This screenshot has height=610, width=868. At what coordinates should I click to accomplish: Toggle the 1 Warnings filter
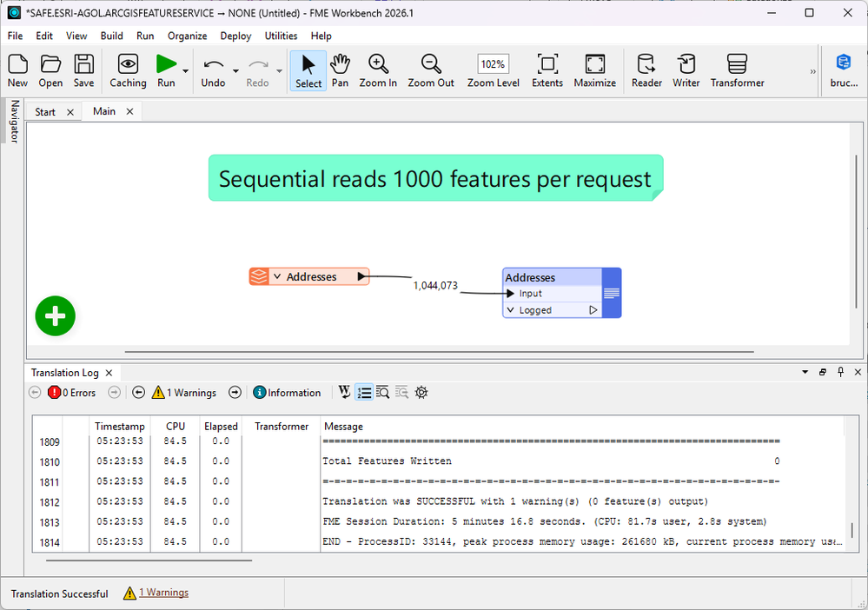(x=184, y=393)
